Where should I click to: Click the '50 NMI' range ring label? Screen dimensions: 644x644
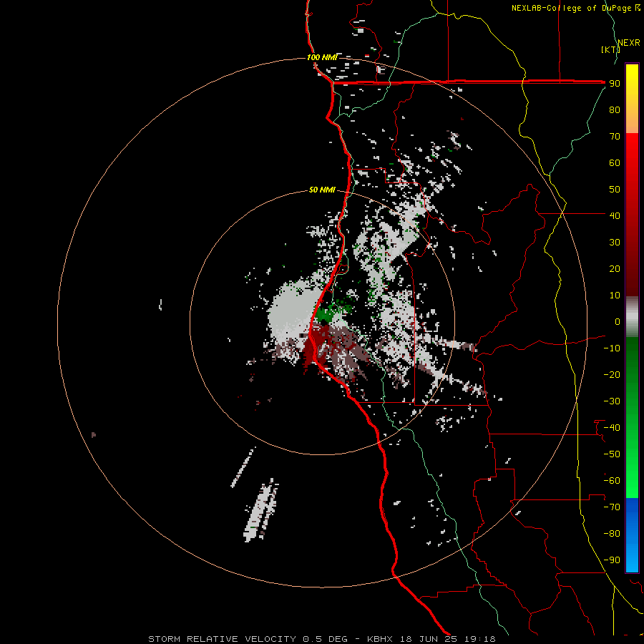point(322,190)
